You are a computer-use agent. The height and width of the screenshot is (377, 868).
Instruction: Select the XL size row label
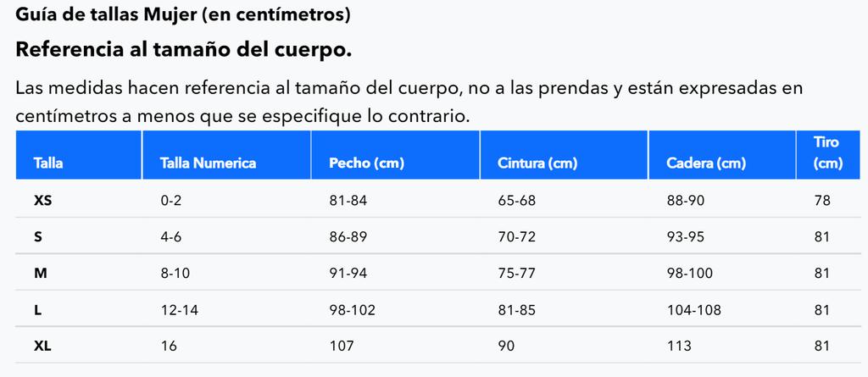(42, 346)
